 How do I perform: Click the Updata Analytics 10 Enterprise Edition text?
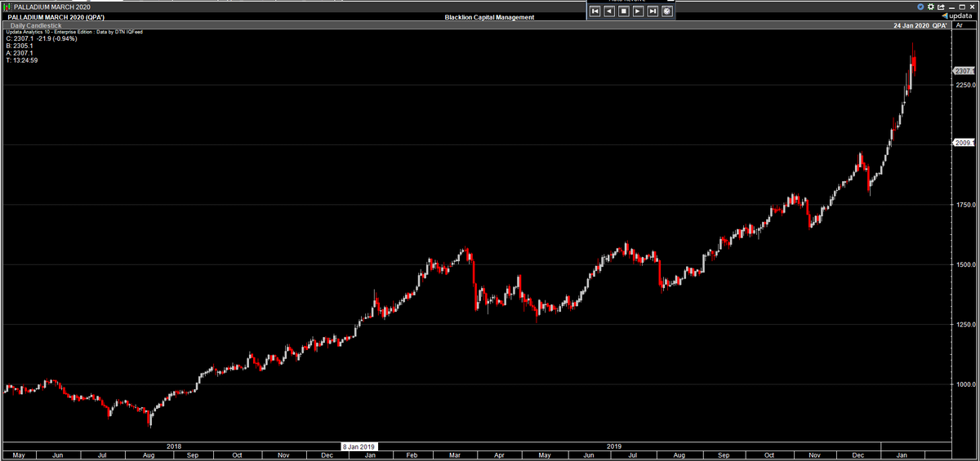coord(74,32)
